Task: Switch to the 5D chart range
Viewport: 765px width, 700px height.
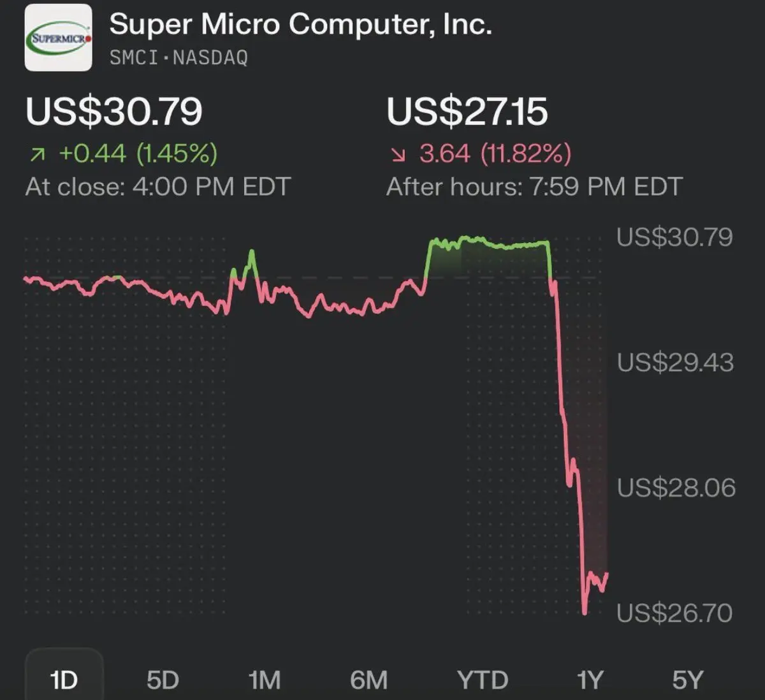Action: tap(163, 680)
